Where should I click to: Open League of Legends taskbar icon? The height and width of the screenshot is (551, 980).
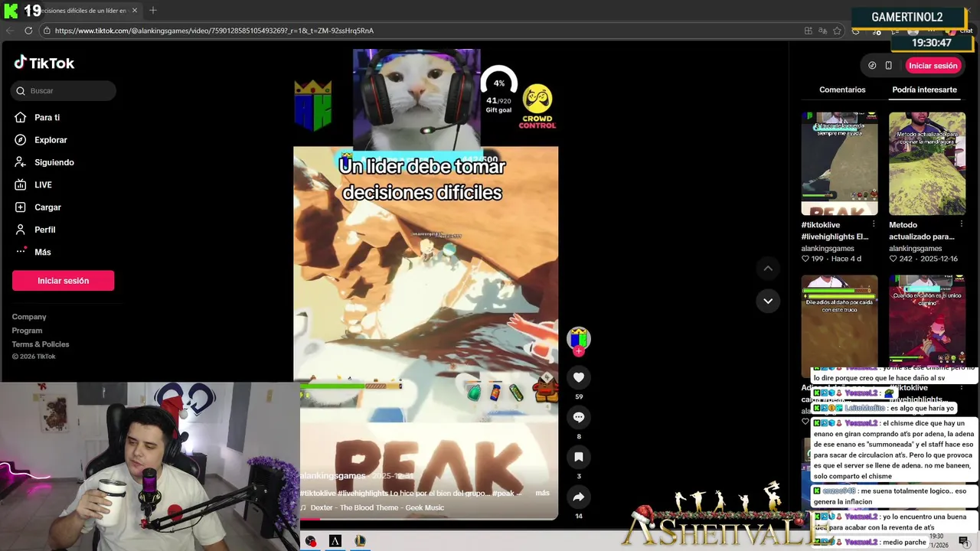tap(360, 541)
